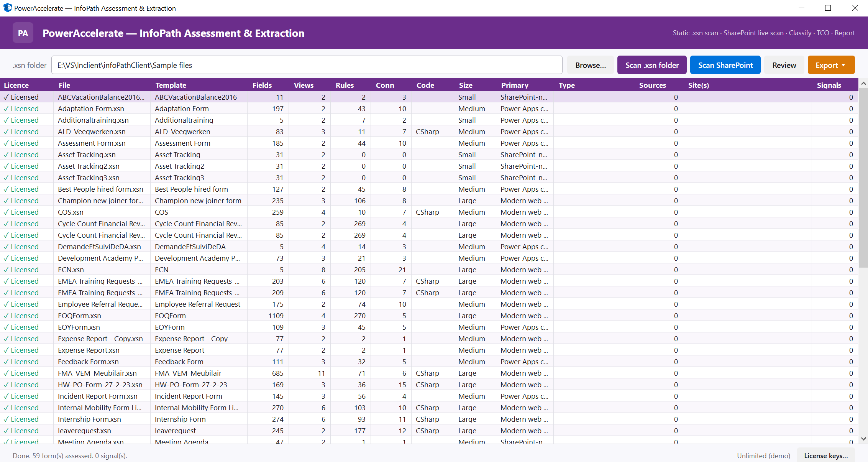This screenshot has width=868, height=462.
Task: Open the Review screen
Action: (x=784, y=65)
